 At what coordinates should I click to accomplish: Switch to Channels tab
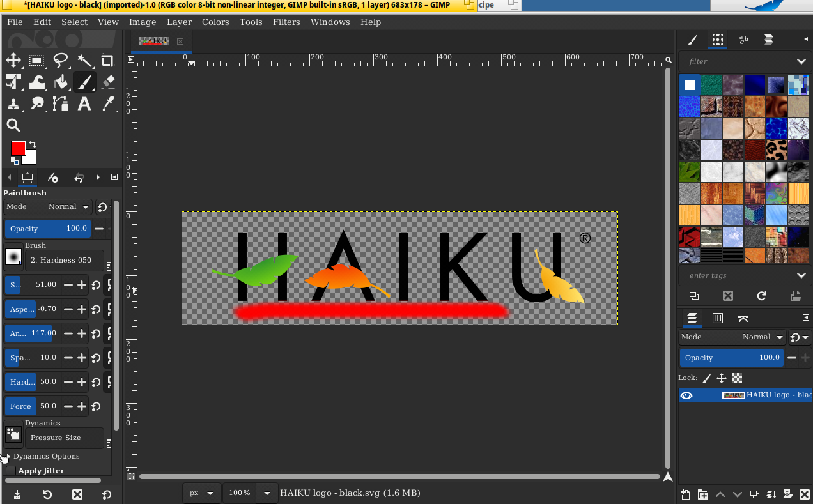pyautogui.click(x=718, y=318)
